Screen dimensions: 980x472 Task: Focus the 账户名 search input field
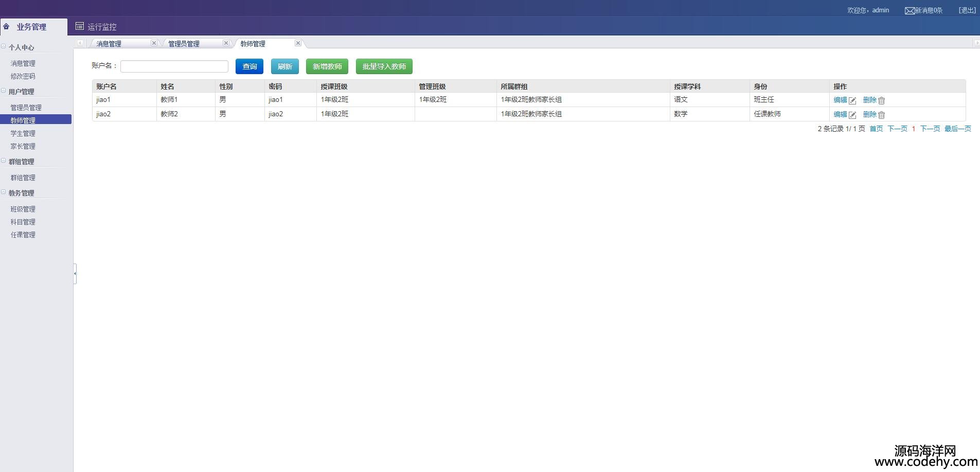pyautogui.click(x=174, y=66)
